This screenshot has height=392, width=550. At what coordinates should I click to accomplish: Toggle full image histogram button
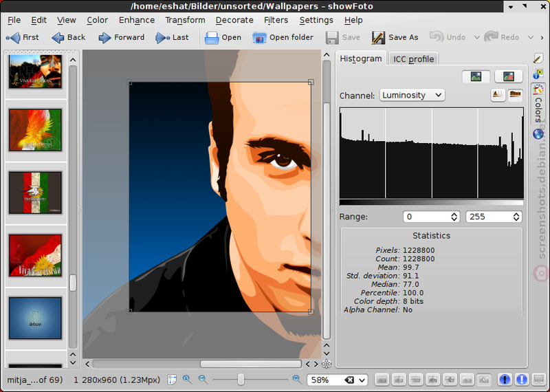point(476,76)
